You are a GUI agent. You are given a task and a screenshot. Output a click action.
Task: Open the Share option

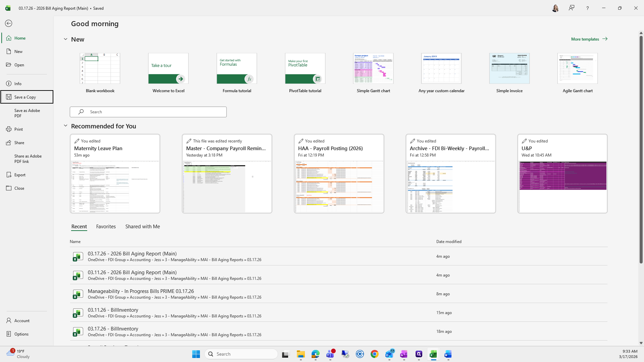click(19, 143)
